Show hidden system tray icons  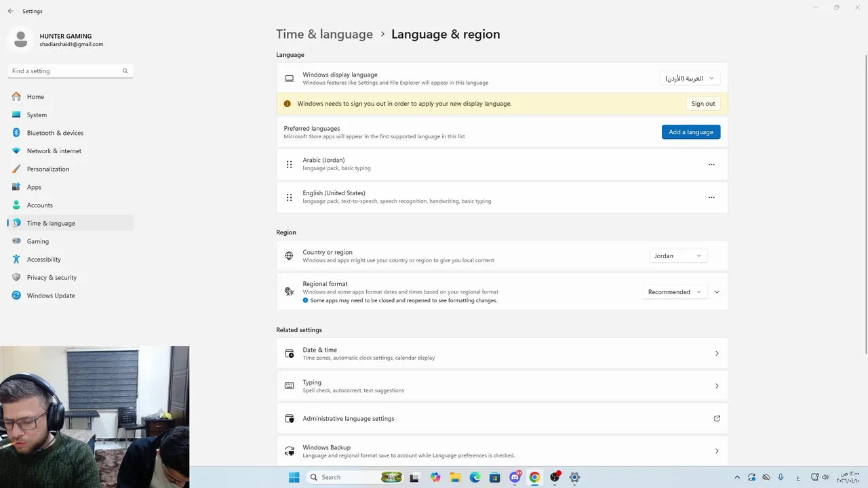coord(737,477)
